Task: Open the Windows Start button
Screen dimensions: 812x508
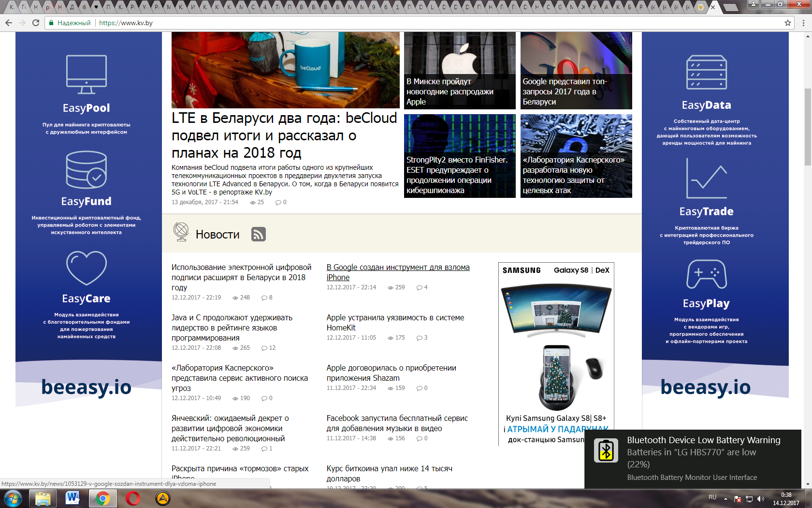Action: point(13,498)
